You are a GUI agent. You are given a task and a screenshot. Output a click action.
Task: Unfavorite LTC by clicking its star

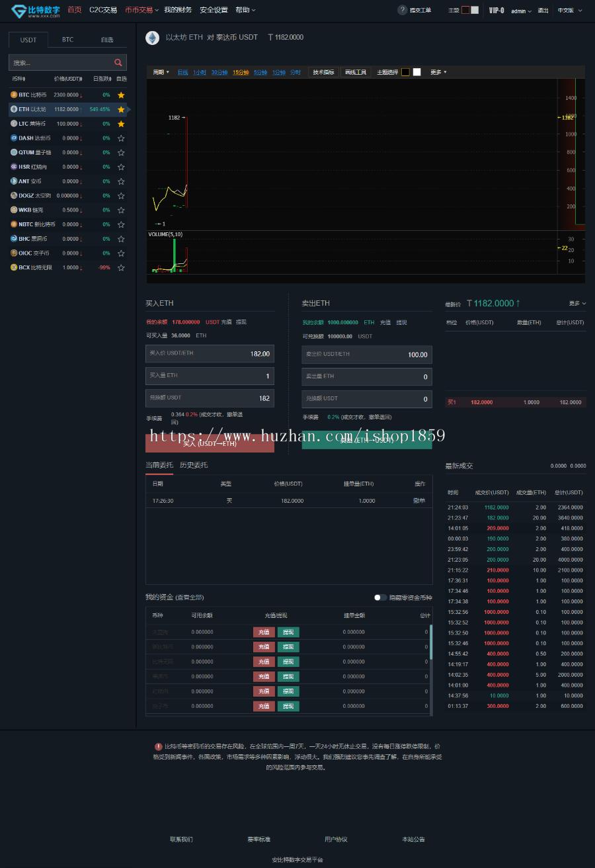click(x=121, y=124)
